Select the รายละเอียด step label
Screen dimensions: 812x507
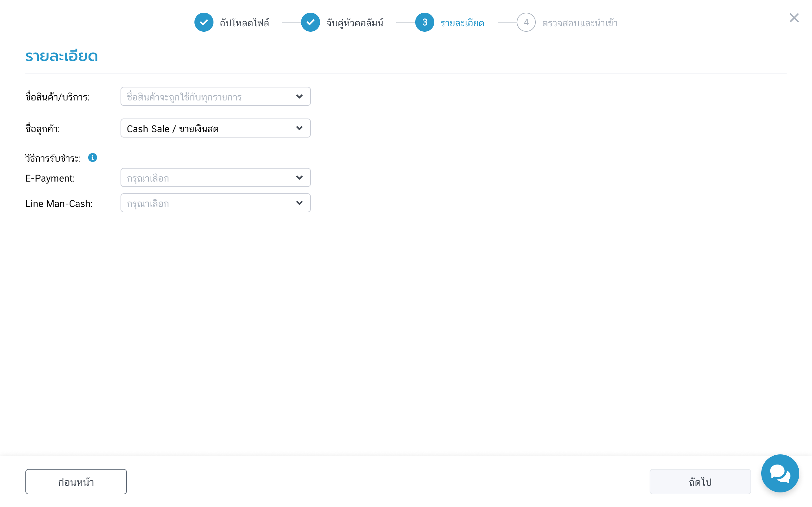[x=462, y=23]
